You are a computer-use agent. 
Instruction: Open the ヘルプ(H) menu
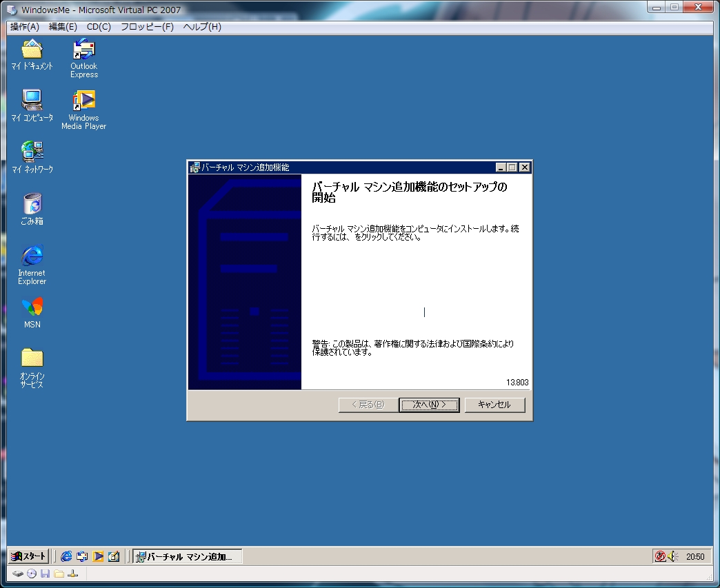point(202,27)
